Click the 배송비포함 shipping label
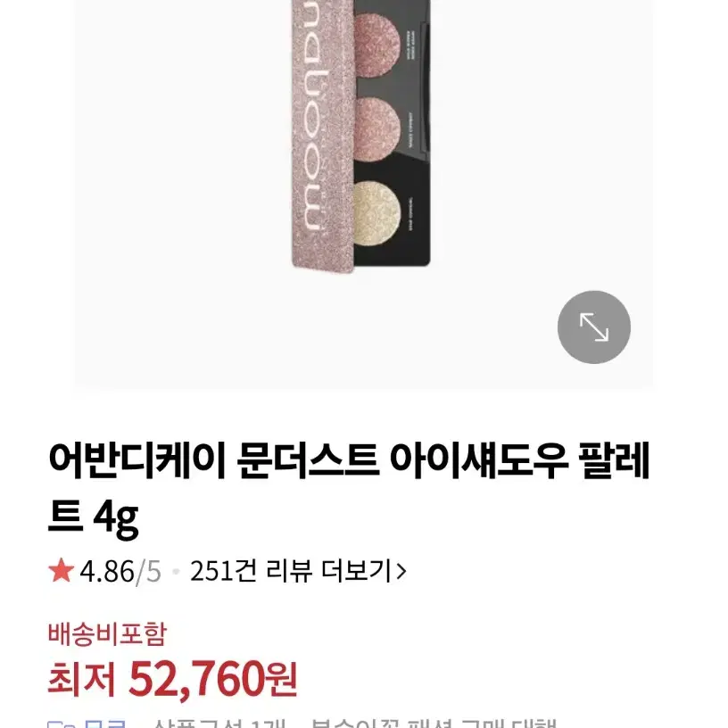The width and height of the screenshot is (728, 728). pyautogui.click(x=107, y=634)
